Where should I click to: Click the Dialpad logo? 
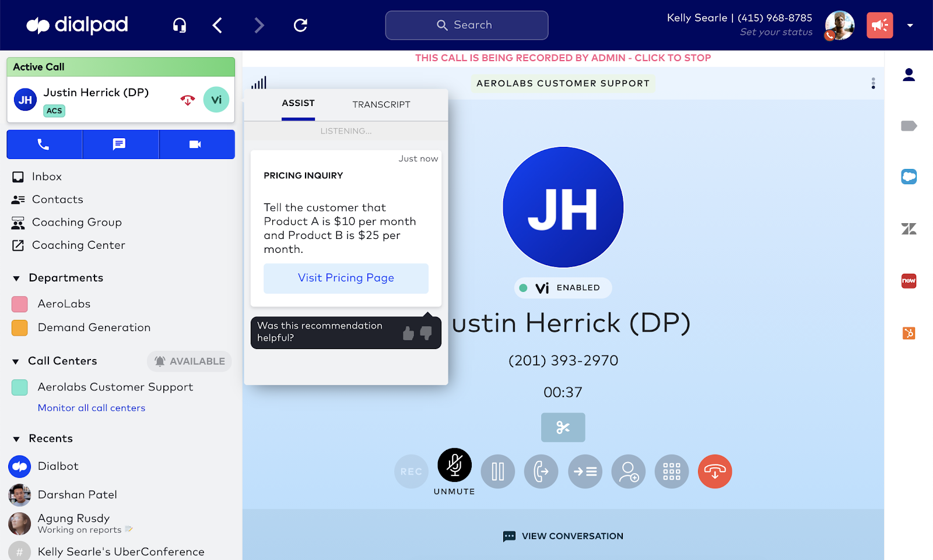point(77,25)
